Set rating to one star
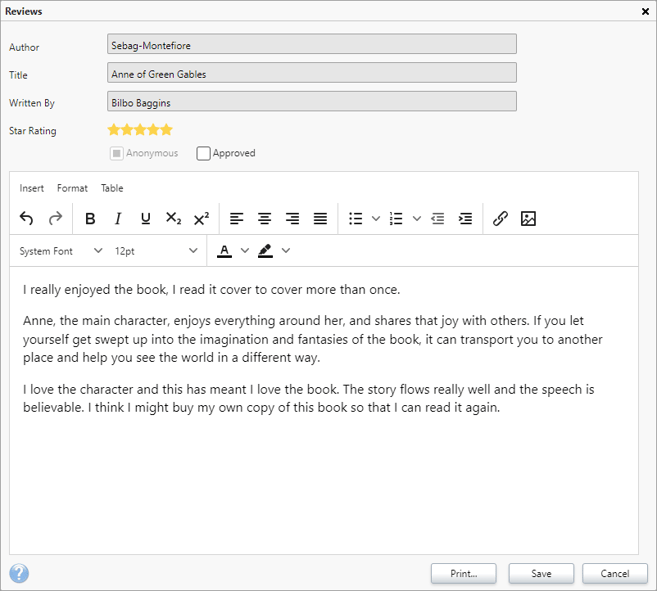 tap(114, 130)
